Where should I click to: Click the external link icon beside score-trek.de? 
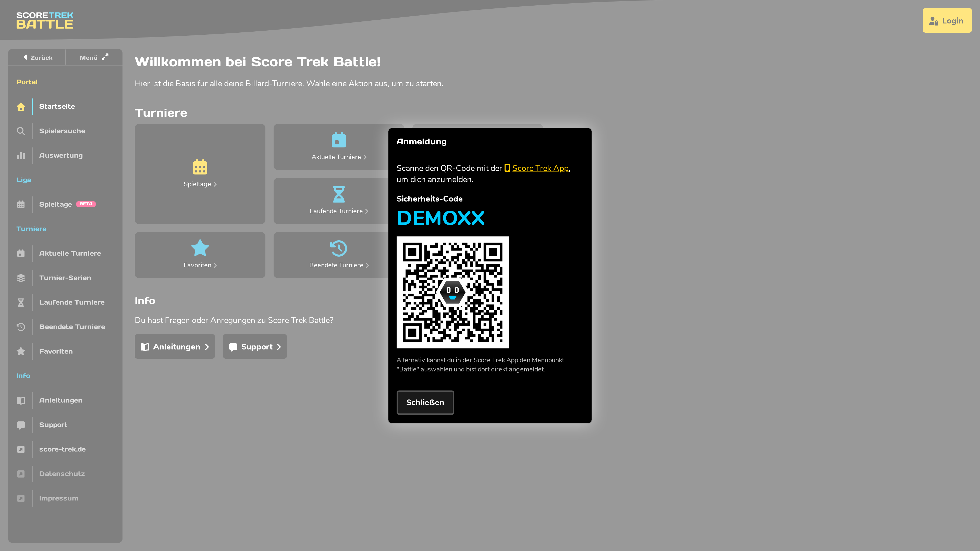point(21,449)
